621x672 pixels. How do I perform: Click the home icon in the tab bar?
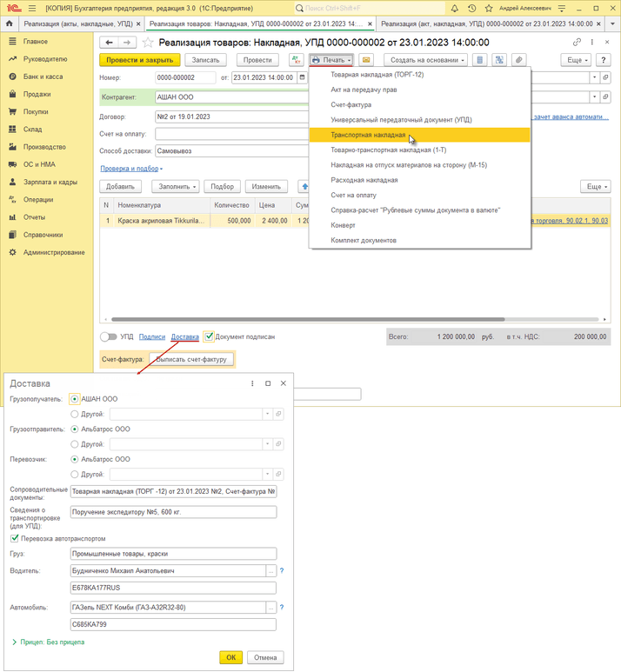(x=10, y=24)
